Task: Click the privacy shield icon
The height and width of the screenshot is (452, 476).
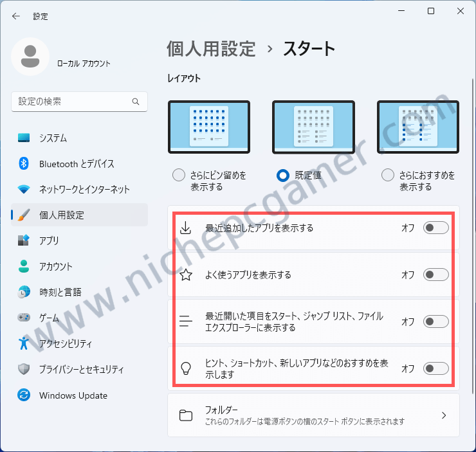Action: (24, 369)
